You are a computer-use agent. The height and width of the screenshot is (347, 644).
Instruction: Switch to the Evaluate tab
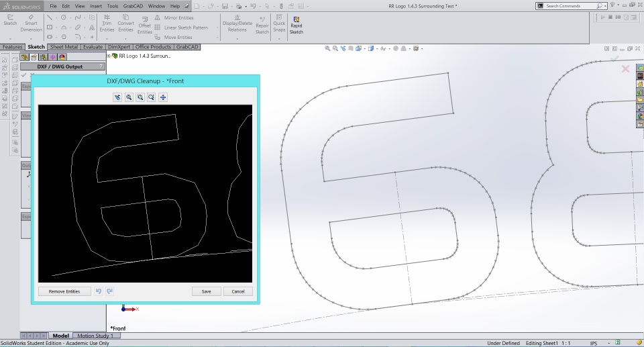[93, 47]
